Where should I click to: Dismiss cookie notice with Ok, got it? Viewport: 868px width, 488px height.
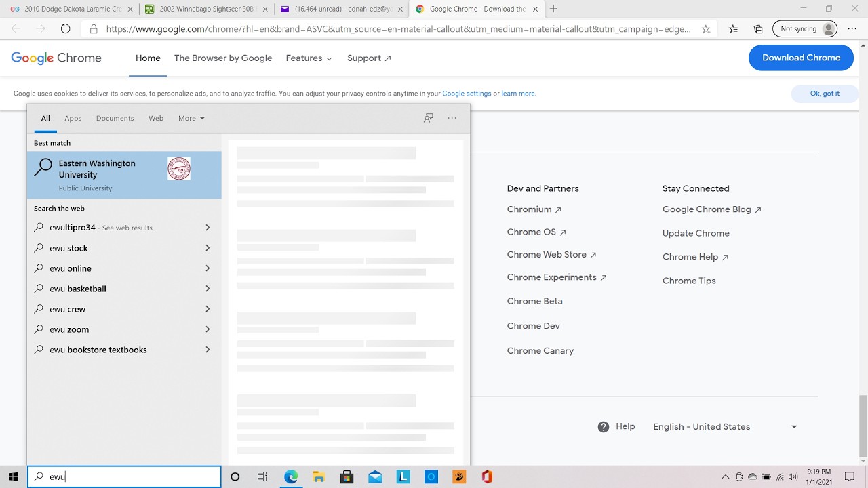(x=825, y=94)
